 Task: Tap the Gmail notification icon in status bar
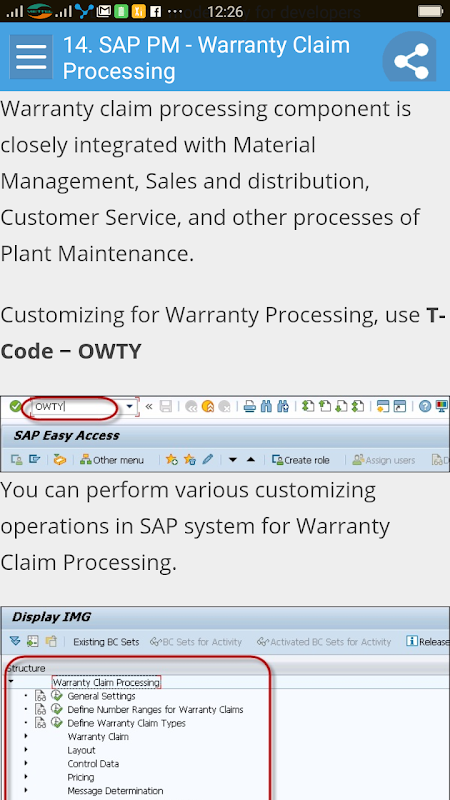[104, 11]
